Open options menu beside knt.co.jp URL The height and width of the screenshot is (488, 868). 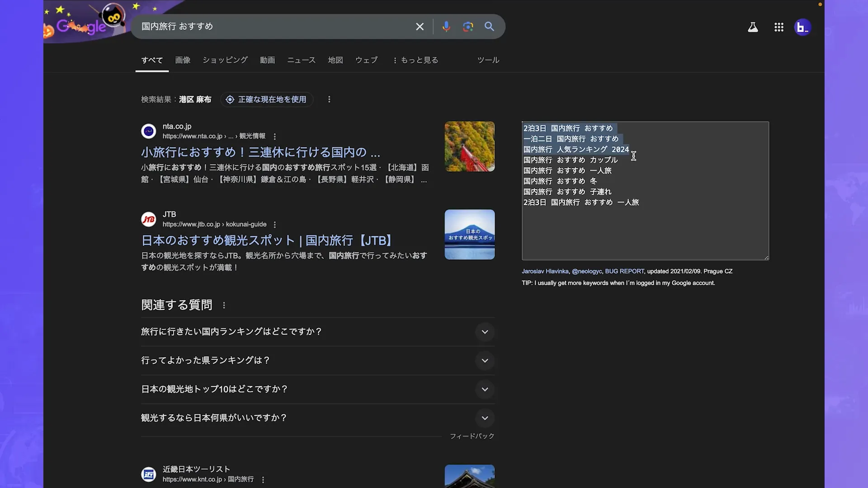pos(263,480)
